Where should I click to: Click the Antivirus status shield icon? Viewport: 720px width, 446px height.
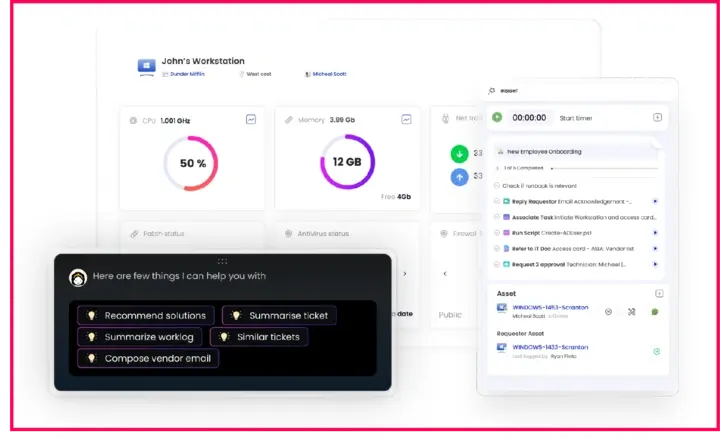point(288,233)
